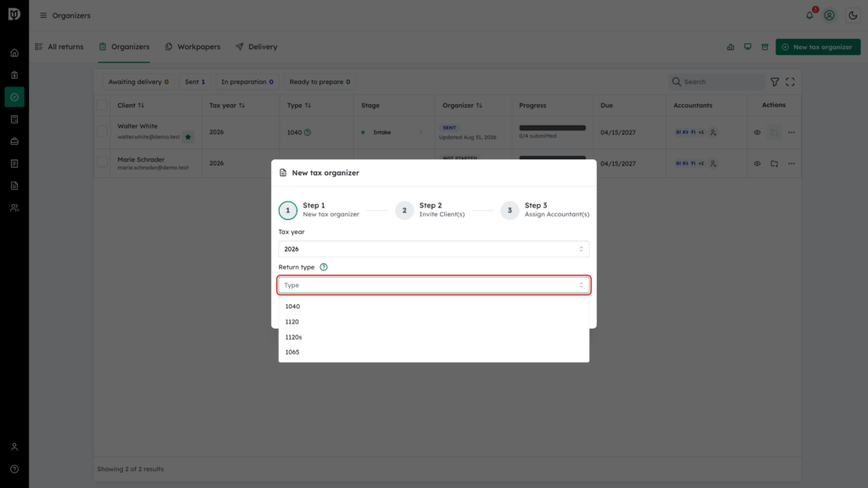The height and width of the screenshot is (488, 868).
Task: Go to Home in the sidebar
Action: tap(14, 53)
